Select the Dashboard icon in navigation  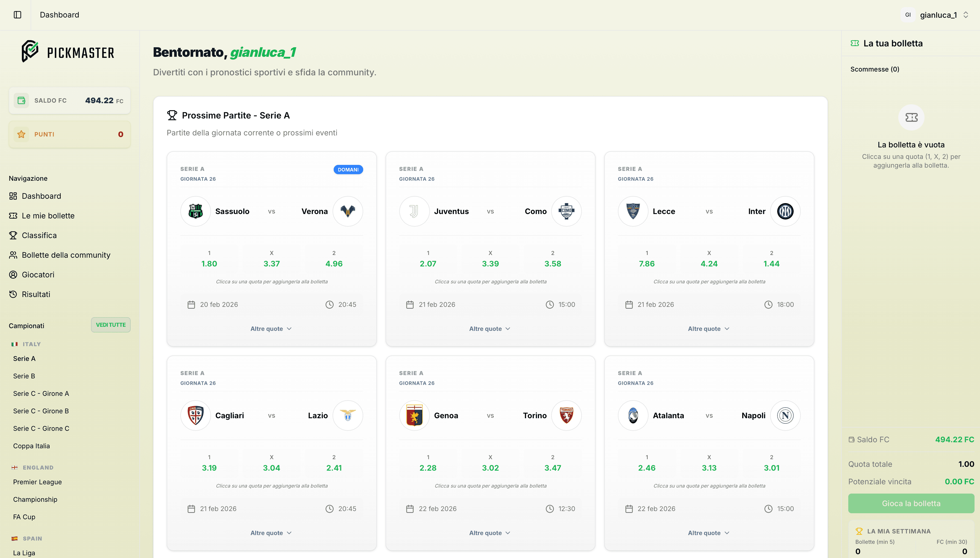click(13, 196)
